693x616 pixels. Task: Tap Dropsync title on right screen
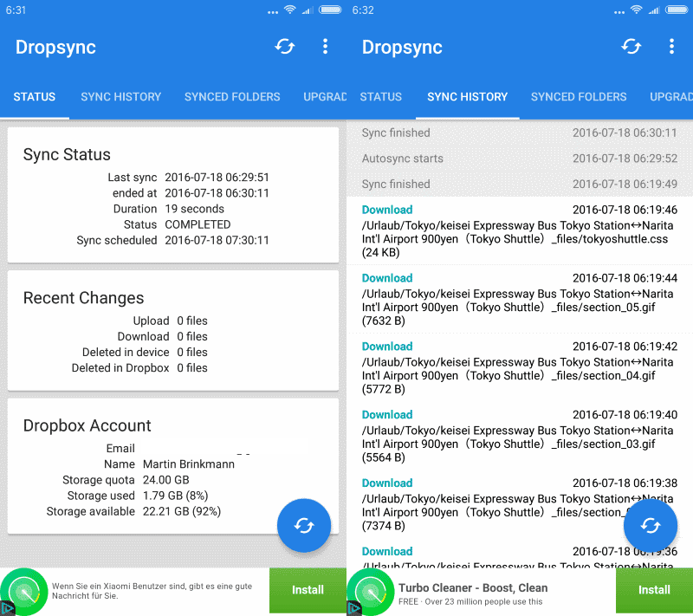(402, 48)
